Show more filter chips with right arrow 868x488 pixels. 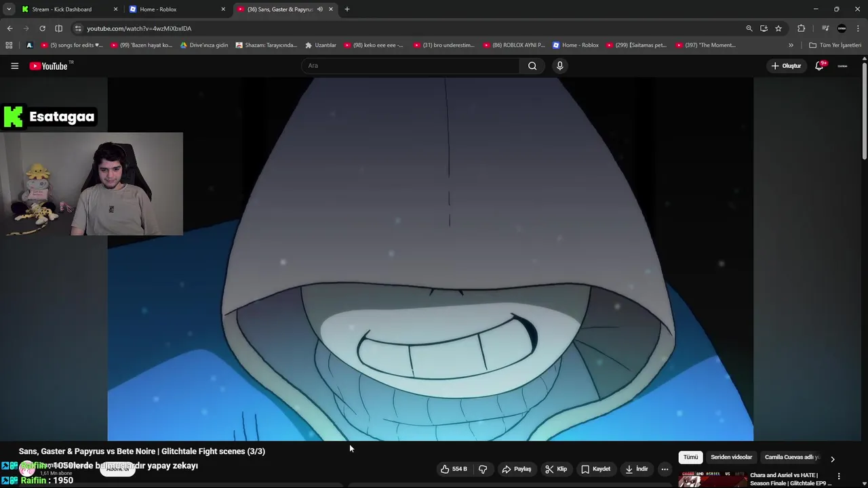click(832, 459)
